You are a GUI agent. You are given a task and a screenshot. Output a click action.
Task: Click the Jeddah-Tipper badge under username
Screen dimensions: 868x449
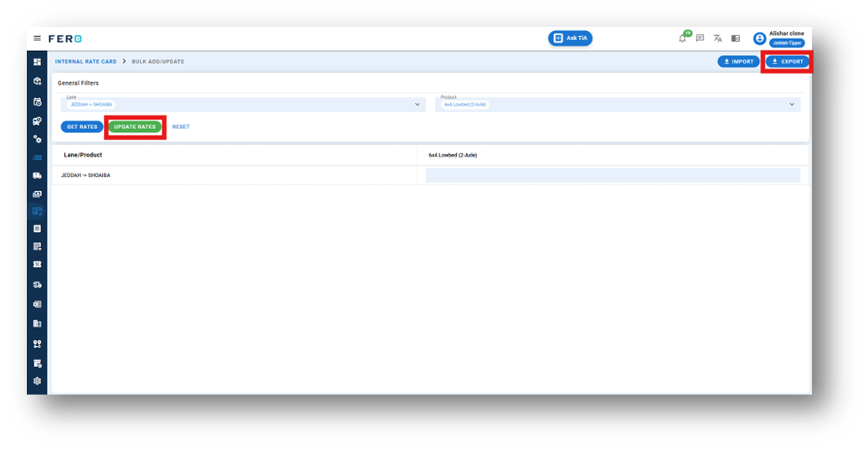[x=787, y=43]
